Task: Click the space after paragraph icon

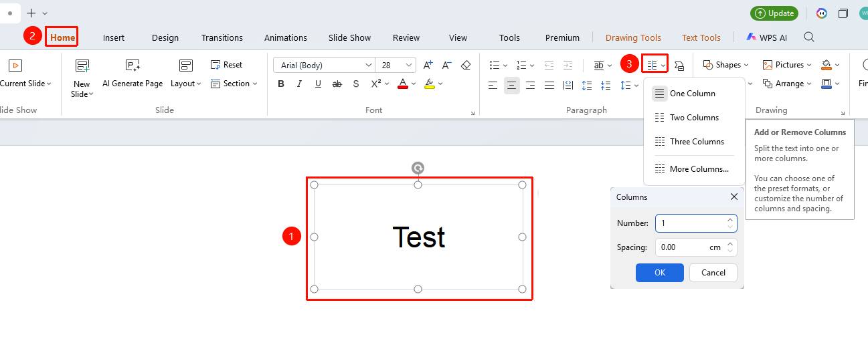Action: point(606,85)
